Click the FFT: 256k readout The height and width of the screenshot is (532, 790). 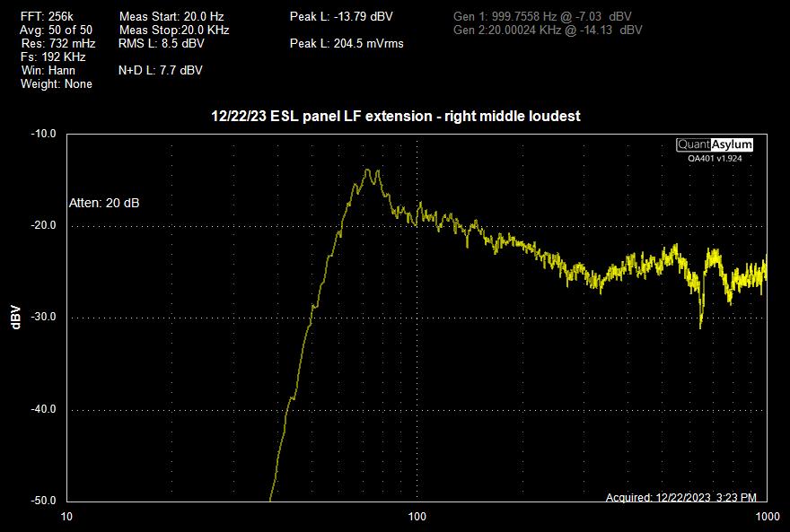point(47,17)
